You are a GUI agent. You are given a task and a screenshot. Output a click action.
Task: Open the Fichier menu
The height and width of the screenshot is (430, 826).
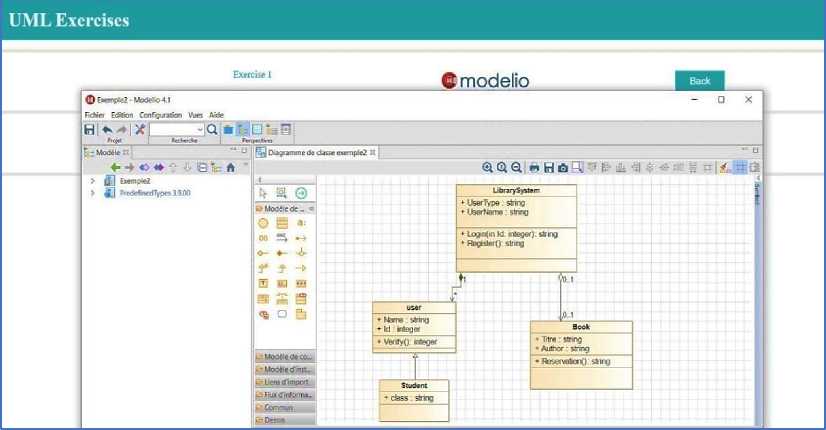pyautogui.click(x=95, y=114)
